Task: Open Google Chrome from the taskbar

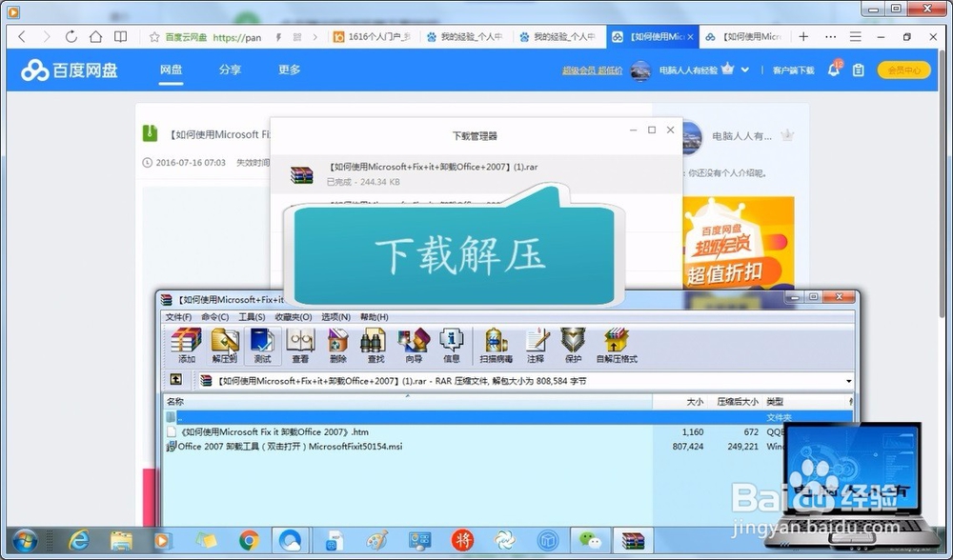Action: pyautogui.click(x=249, y=540)
